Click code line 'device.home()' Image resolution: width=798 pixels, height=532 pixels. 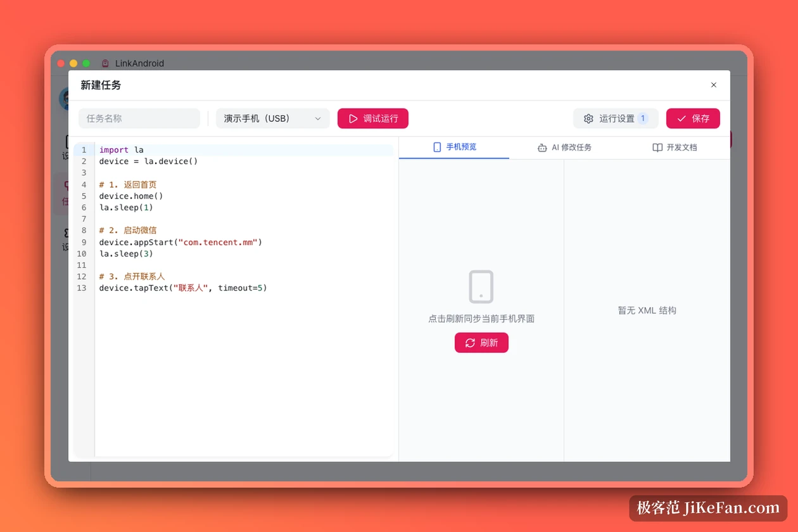131,196
